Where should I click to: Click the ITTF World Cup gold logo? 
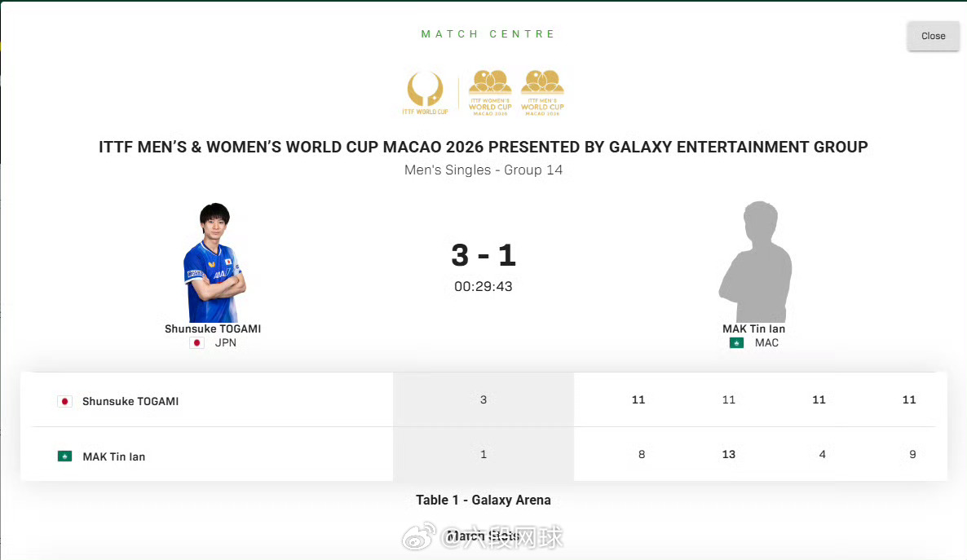pyautogui.click(x=425, y=92)
